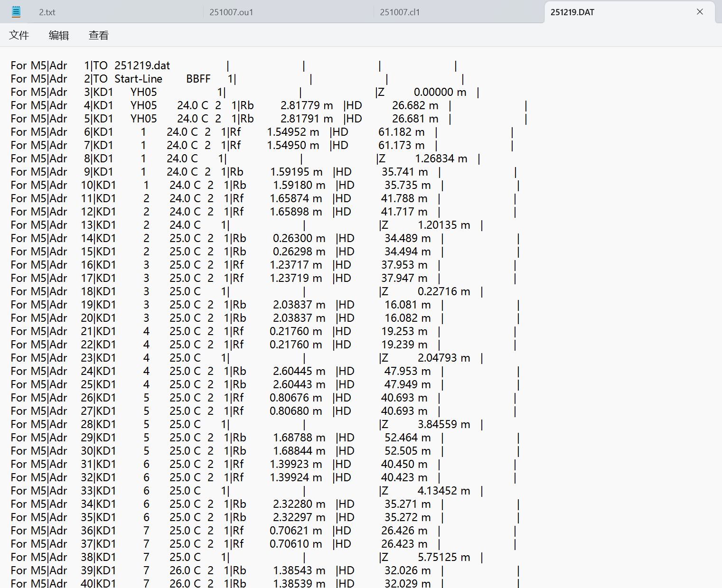Click the reading 1.54952 m
The height and width of the screenshot is (588, 722).
tap(293, 132)
